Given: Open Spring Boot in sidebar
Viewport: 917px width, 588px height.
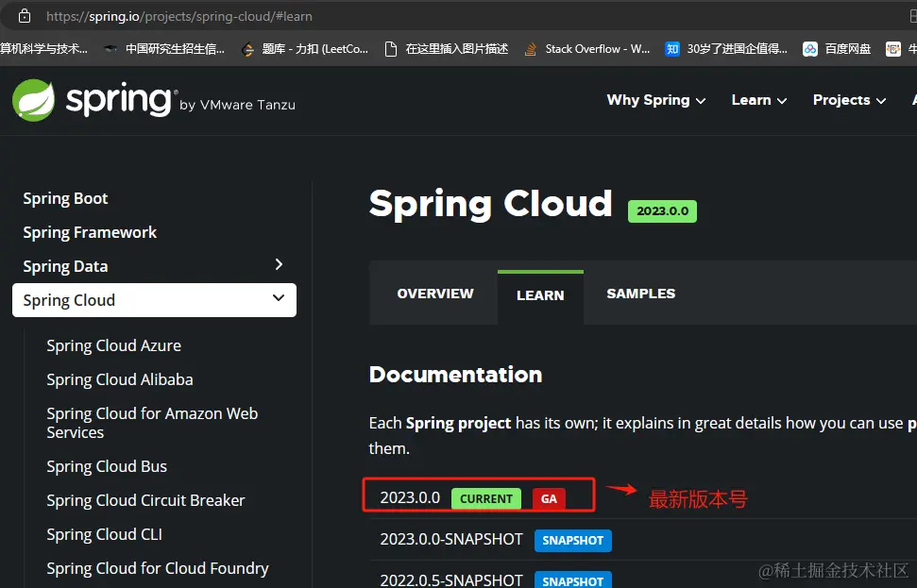Looking at the screenshot, I should tap(65, 199).
